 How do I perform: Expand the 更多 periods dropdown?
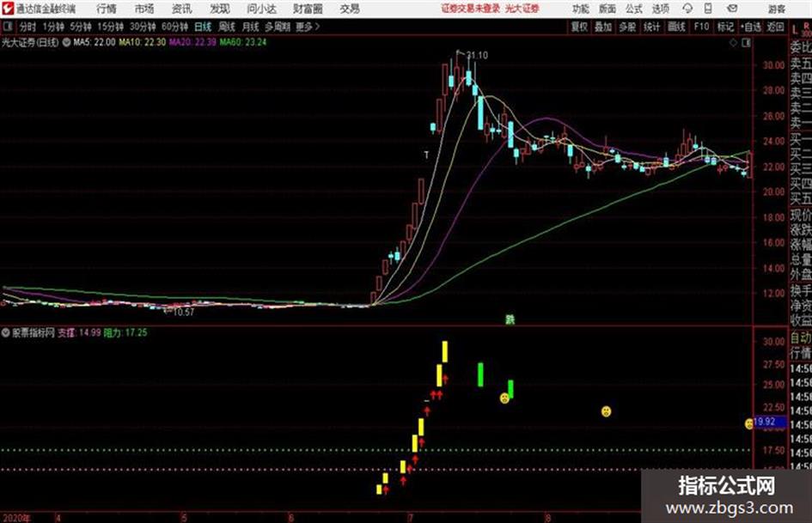coord(308,27)
